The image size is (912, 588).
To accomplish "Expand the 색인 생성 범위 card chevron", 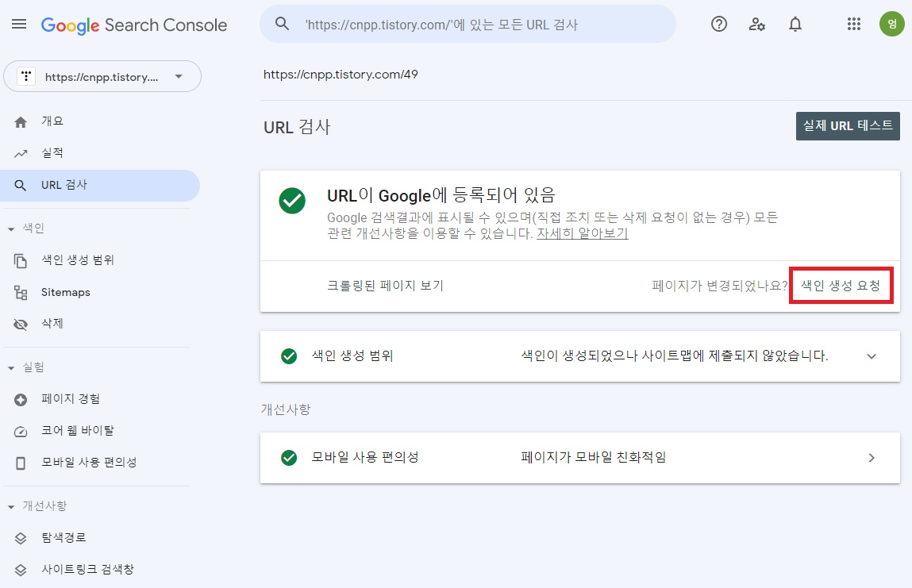I will pos(872,356).
